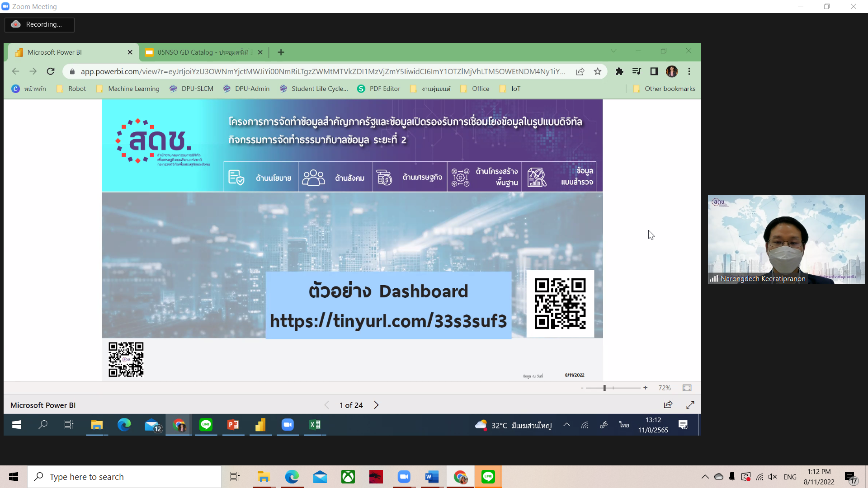The height and width of the screenshot is (488, 868).
Task: Click the Power BI share icon
Action: (668, 405)
